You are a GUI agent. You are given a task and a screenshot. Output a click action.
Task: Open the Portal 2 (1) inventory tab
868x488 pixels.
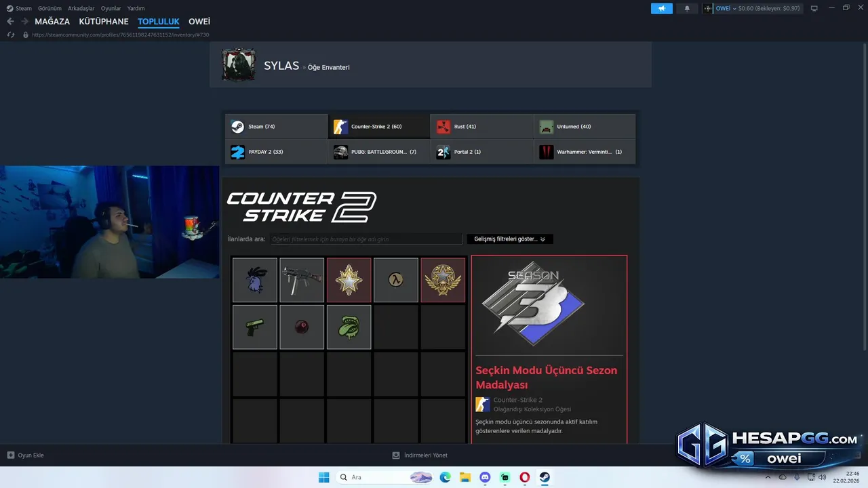(x=482, y=152)
